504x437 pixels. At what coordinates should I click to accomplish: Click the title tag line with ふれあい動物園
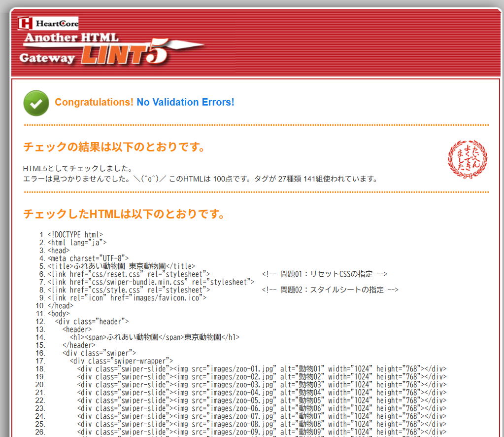pos(121,266)
